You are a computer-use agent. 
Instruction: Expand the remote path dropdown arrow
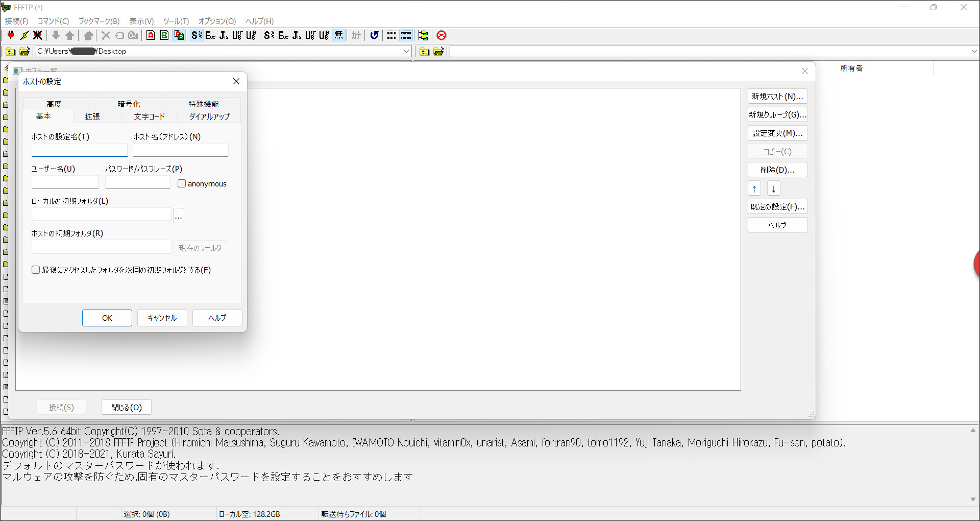[x=974, y=51]
